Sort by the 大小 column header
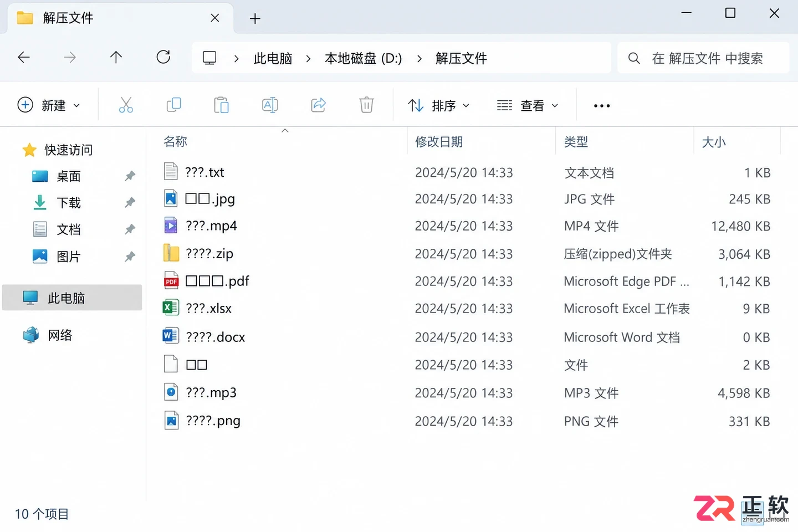The height and width of the screenshot is (532, 798). click(x=714, y=142)
